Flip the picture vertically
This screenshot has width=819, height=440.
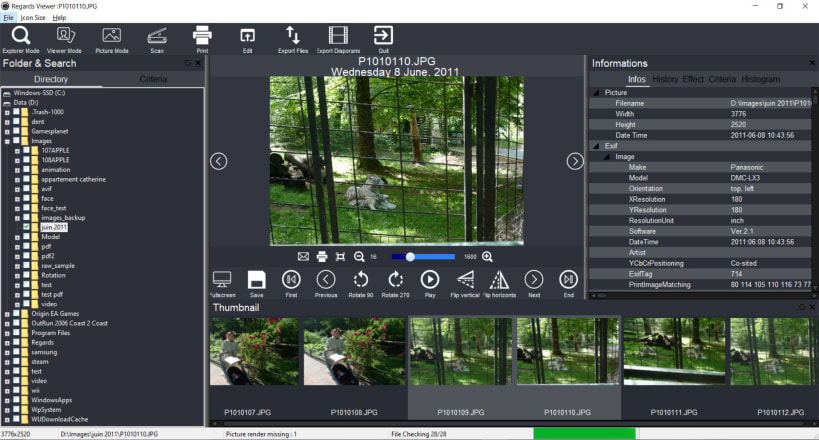pos(465,284)
